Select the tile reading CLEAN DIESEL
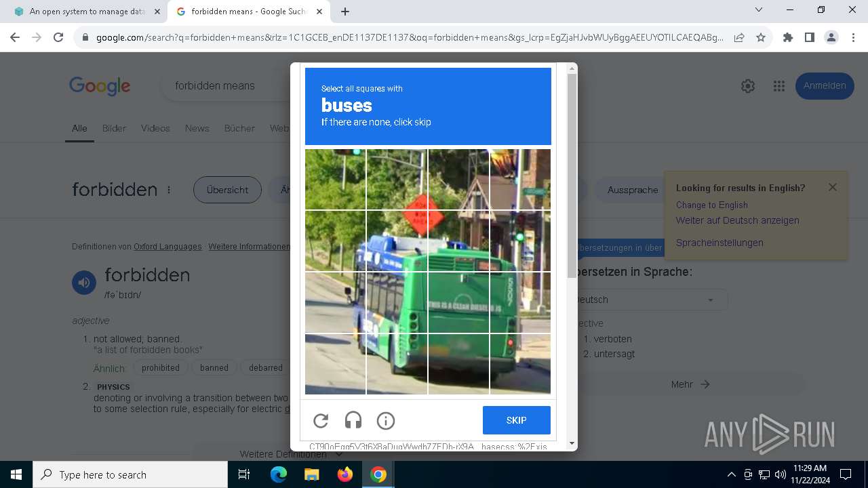Screen dimensions: 868x488 (458, 302)
